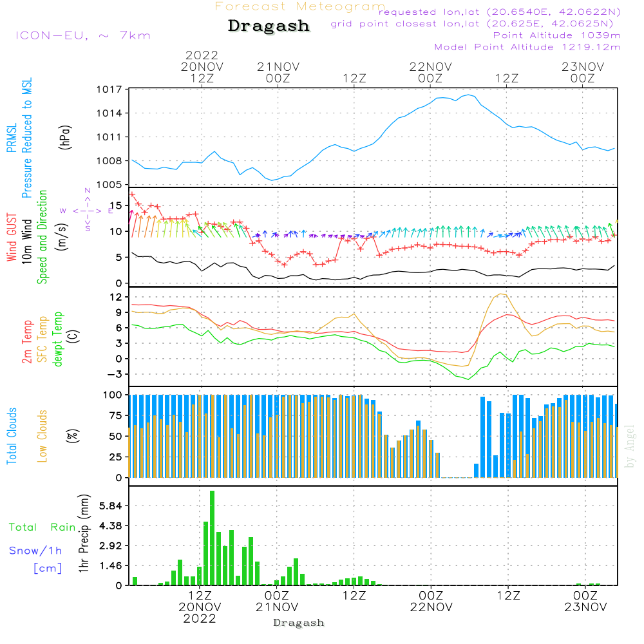Click the '2m Temp' red label
This screenshot has height=644, width=644.
click(x=27, y=342)
